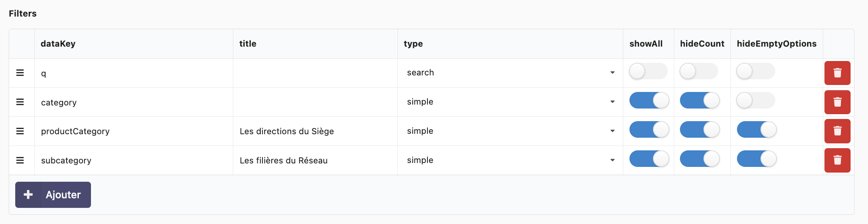Click drag handle of category row
The width and height of the screenshot is (868, 224).
20,102
